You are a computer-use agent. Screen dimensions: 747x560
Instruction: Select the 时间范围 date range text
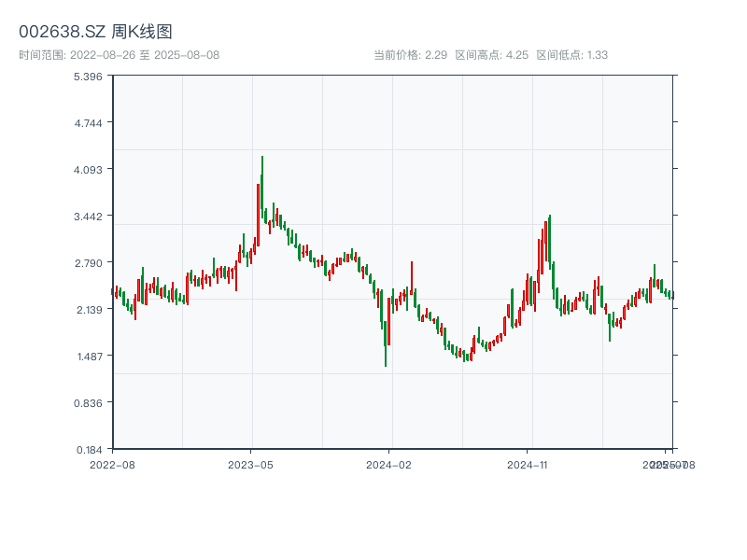[x=120, y=55]
